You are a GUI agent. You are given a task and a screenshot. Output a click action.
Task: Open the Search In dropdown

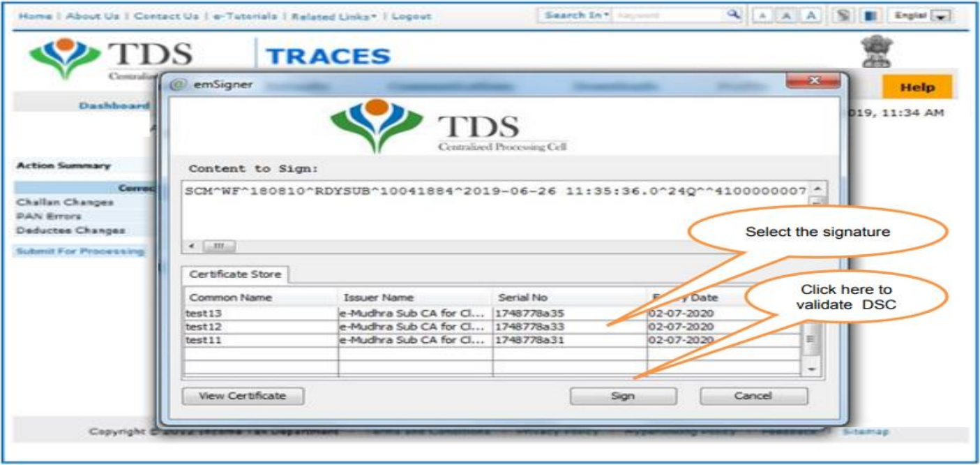(x=577, y=15)
